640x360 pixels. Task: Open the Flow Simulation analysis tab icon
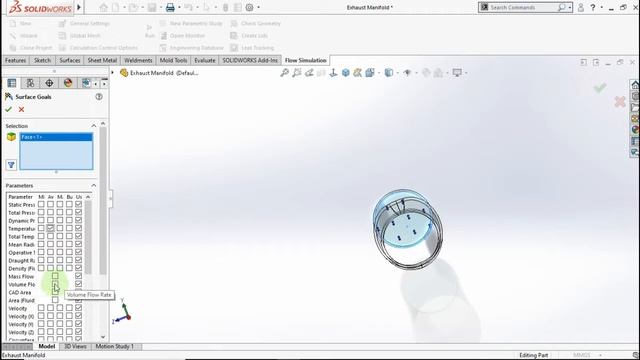pyautogui.click(x=86, y=83)
